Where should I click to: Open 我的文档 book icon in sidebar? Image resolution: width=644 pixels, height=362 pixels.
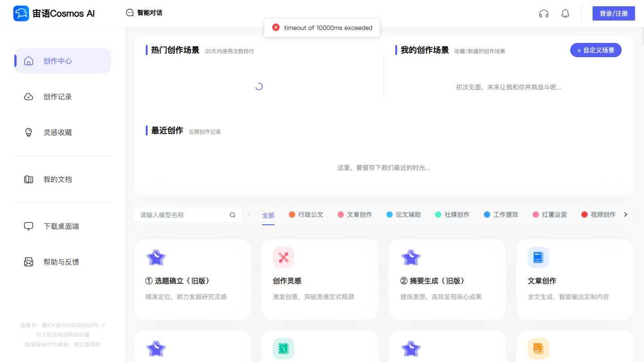[x=29, y=179]
